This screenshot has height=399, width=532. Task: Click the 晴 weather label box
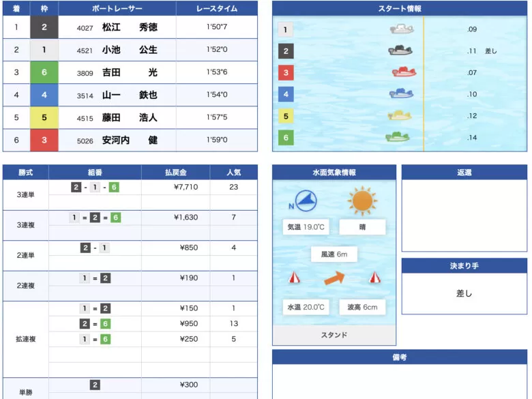[x=362, y=227]
